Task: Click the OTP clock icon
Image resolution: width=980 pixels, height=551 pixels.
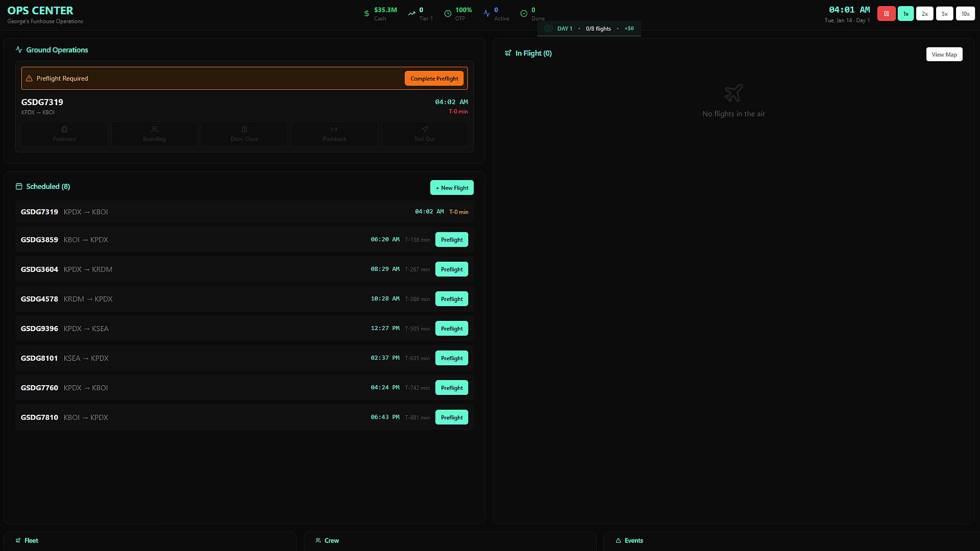Action: pos(448,14)
